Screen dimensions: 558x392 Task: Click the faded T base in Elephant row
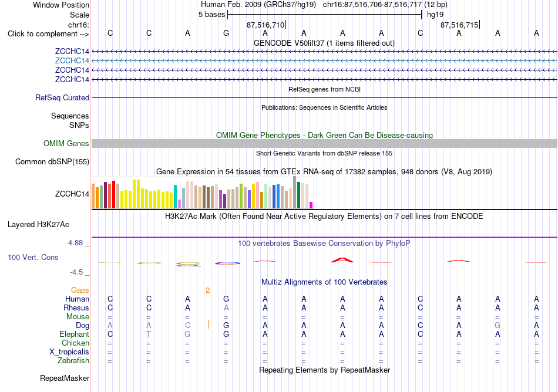point(149,334)
